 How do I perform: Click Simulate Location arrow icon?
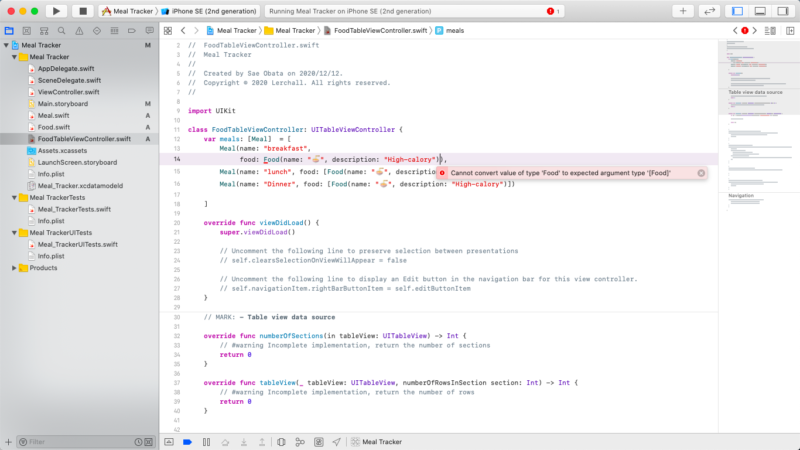pos(337,442)
